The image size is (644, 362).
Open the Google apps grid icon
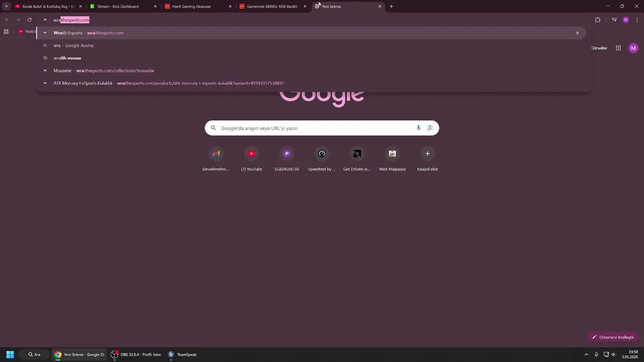(x=618, y=48)
